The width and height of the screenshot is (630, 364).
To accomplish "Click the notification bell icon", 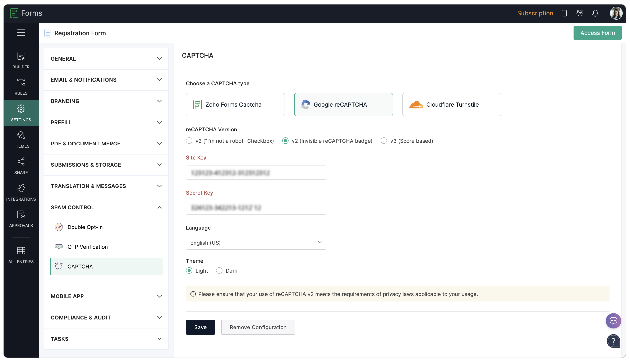I will [x=595, y=13].
